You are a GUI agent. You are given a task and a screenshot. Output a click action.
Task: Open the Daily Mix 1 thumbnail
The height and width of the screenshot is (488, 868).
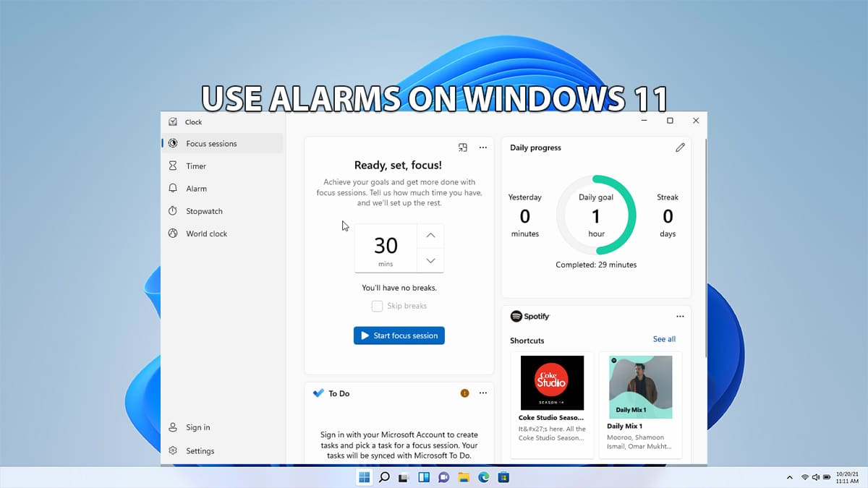point(640,387)
